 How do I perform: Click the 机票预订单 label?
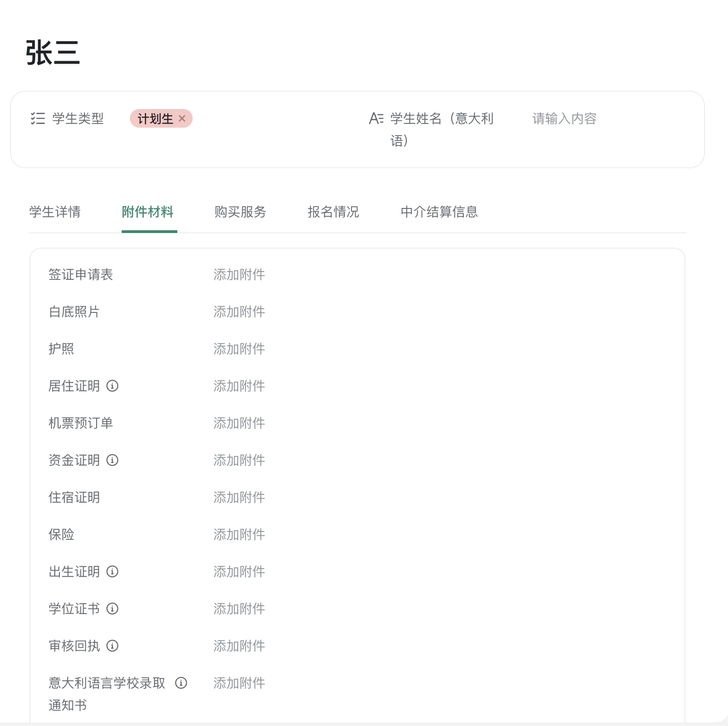[81, 423]
